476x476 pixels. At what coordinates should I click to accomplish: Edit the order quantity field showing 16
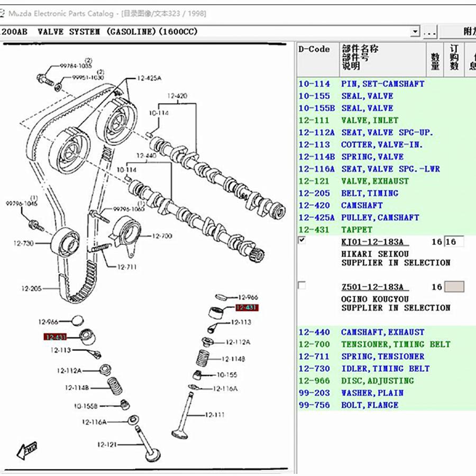454,242
